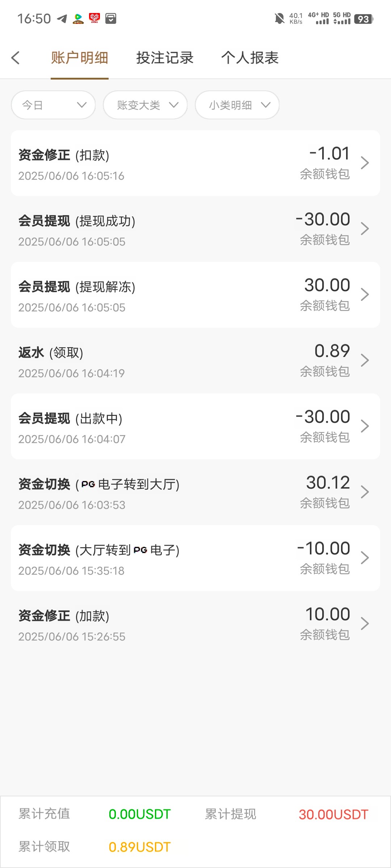Open arrow for 资金修正 (加款) entry
Viewport: 391px width, 868px height.
pos(365,624)
